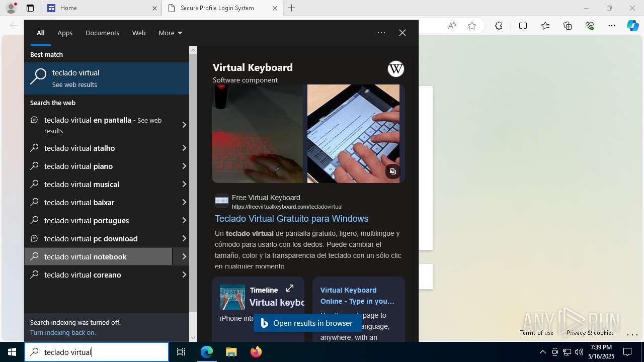Select the All search filter tab
Image resolution: width=644 pixels, height=362 pixels.
tap(41, 33)
